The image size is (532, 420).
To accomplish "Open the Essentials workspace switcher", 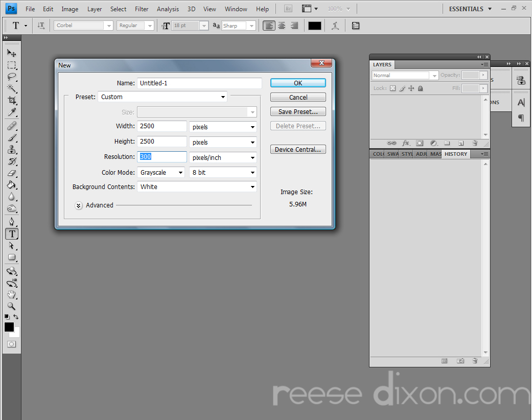I will coord(470,9).
